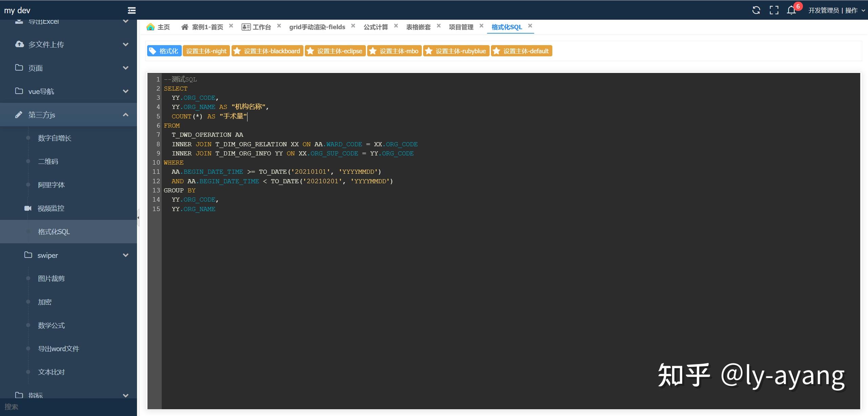Image resolution: width=868 pixels, height=416 pixels.
Task: Collapse the 第三方js section
Action: pyautogui.click(x=125, y=114)
